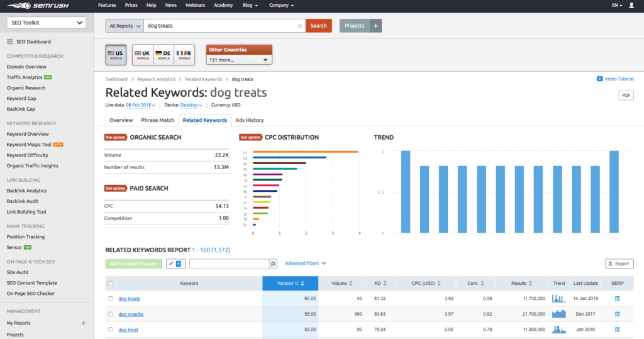644x339 pixels.
Task: Check the box for dog treet
Action: point(111,330)
